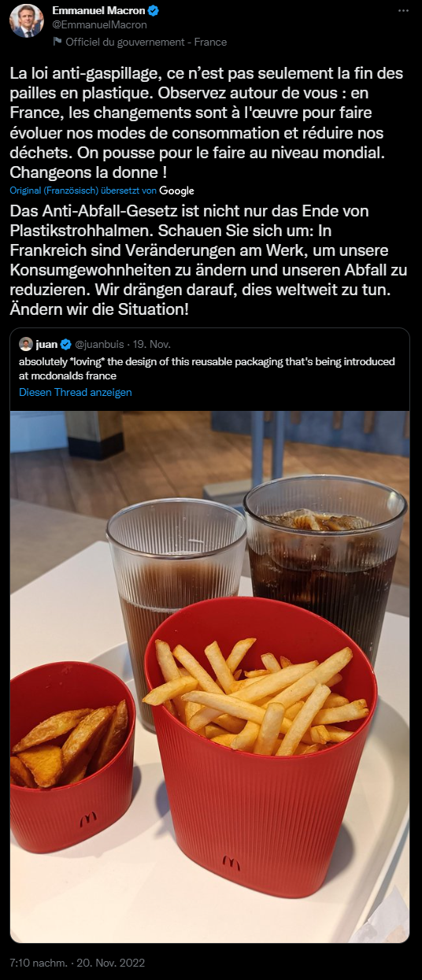The width and height of the screenshot is (422, 980).
Task: Open the juan display name in quote
Action: click(46, 345)
